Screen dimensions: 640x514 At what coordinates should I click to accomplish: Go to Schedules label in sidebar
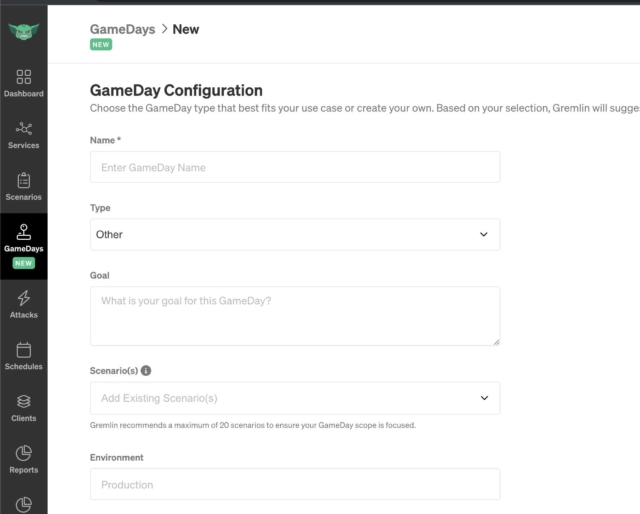[x=24, y=366]
